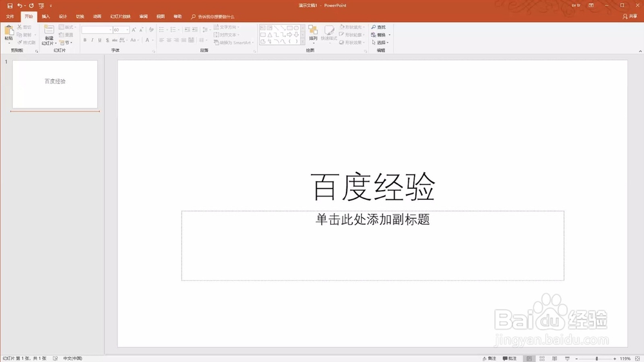
Task: Click the 'Tell me what you want to do' box
Action: [213, 17]
